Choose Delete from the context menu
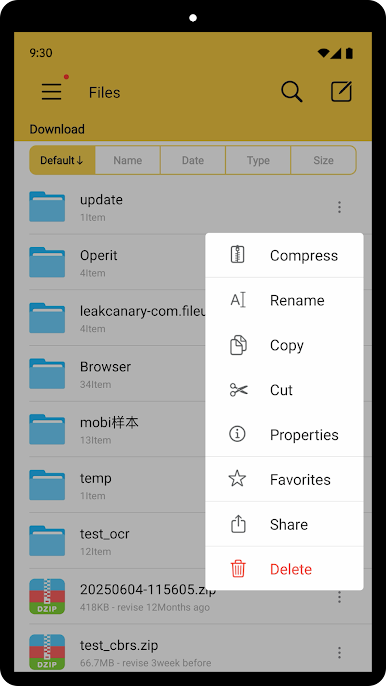 coord(284,569)
